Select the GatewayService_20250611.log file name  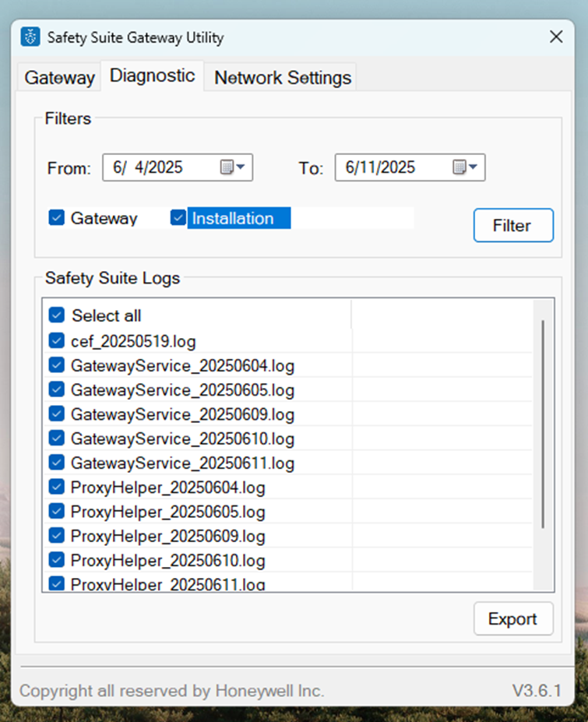[183, 463]
